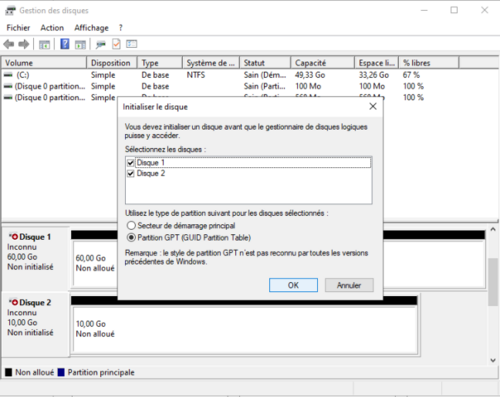Screen dimensions: 500x397
Task: Open the blue Help question-mark icon
Action: 65,44
